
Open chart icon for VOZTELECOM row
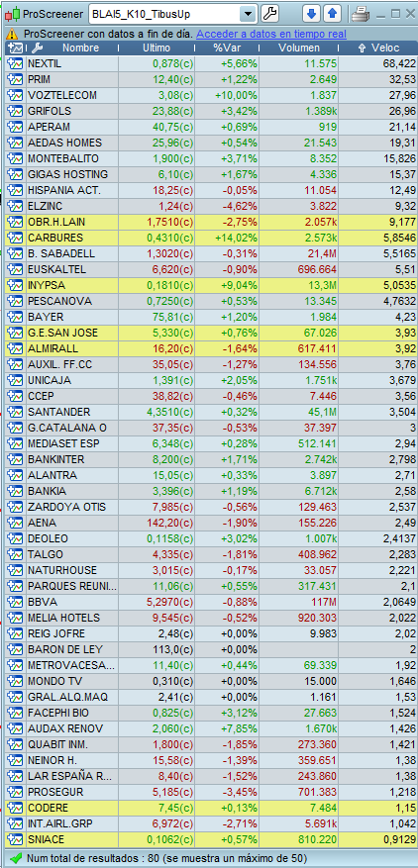15,95
